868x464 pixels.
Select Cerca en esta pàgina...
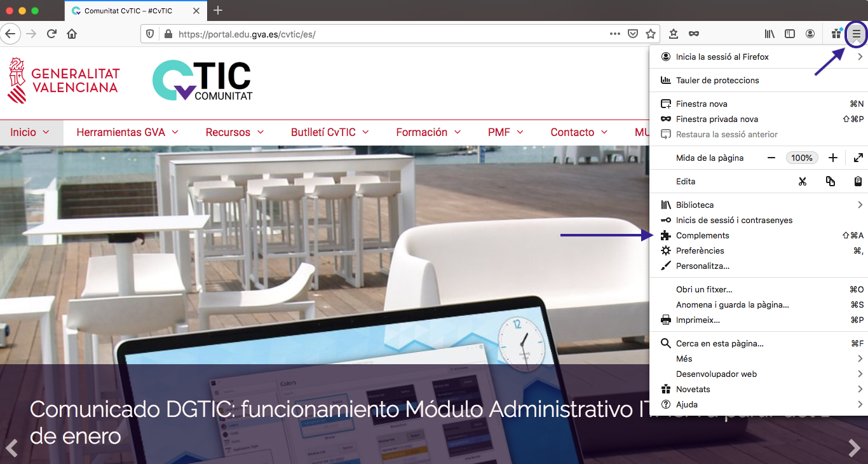[x=759, y=343]
